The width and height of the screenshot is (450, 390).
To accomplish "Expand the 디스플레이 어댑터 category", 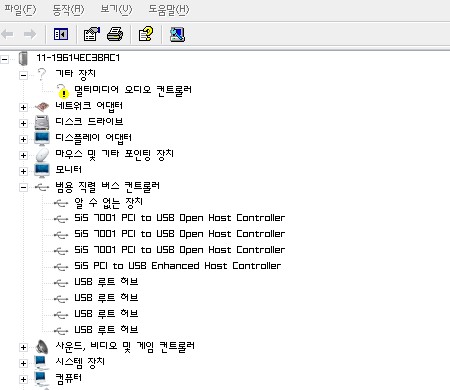I will pos(23,139).
